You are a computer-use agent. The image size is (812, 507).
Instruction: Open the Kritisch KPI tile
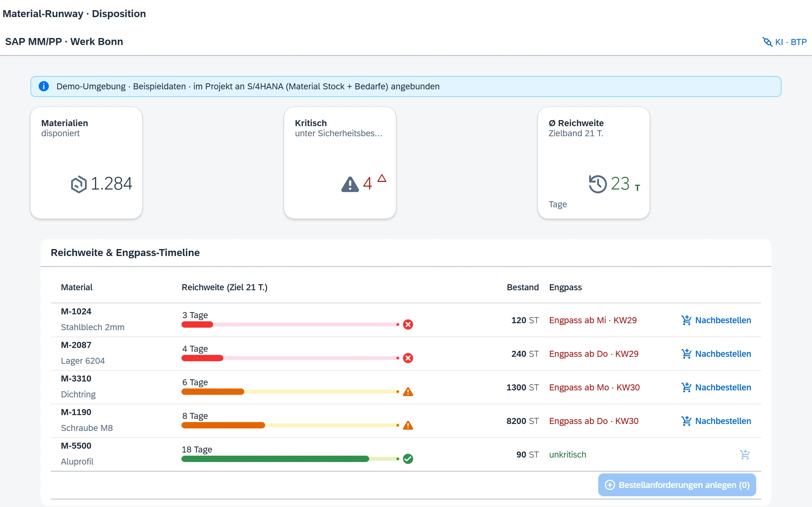[x=340, y=163]
